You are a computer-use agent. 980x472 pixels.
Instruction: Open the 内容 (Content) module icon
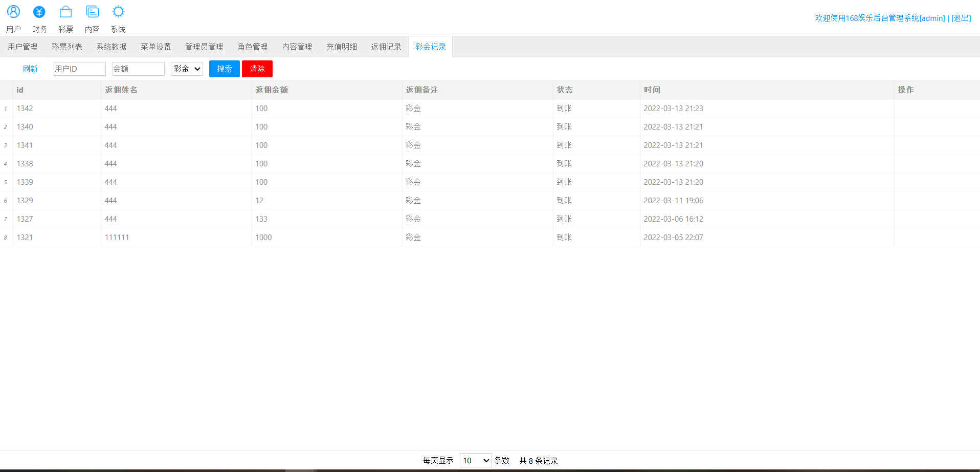tap(92, 12)
